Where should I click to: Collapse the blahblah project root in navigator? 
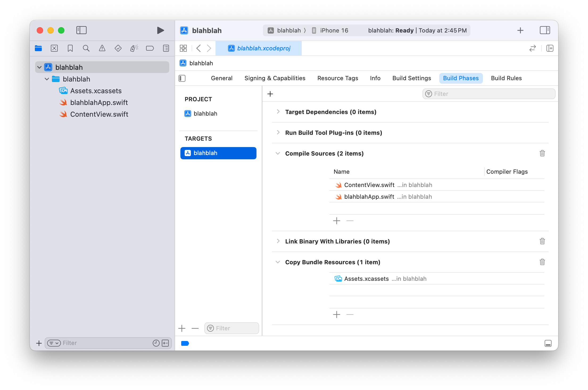(x=39, y=67)
